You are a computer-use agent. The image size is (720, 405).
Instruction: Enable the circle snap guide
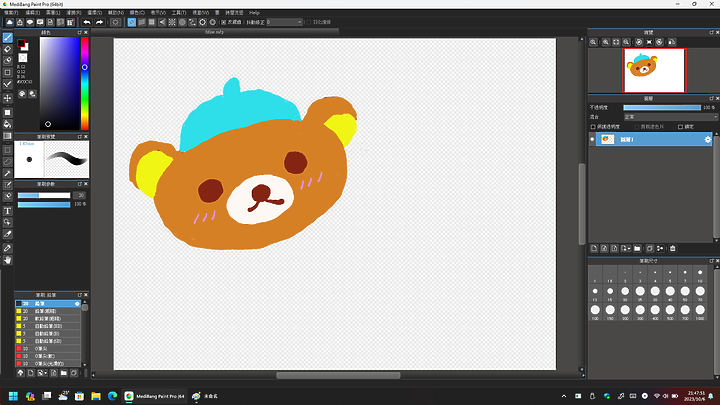[x=182, y=22]
